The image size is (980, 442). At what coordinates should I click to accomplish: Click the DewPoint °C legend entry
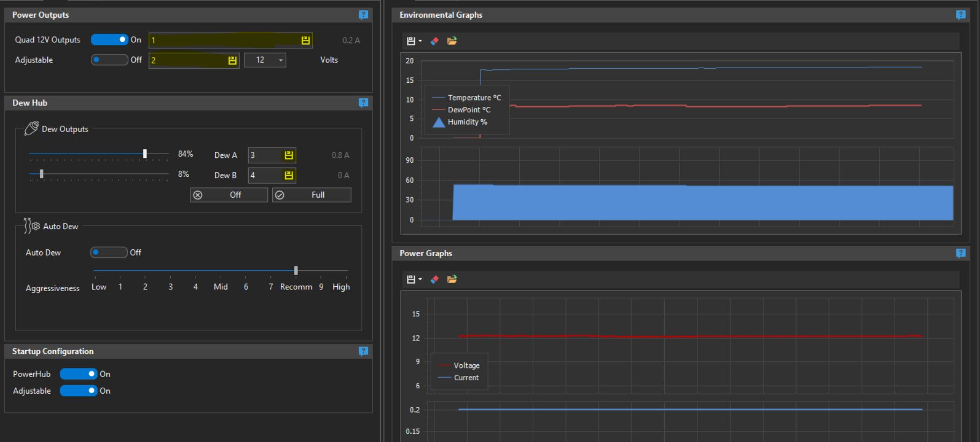click(x=461, y=110)
